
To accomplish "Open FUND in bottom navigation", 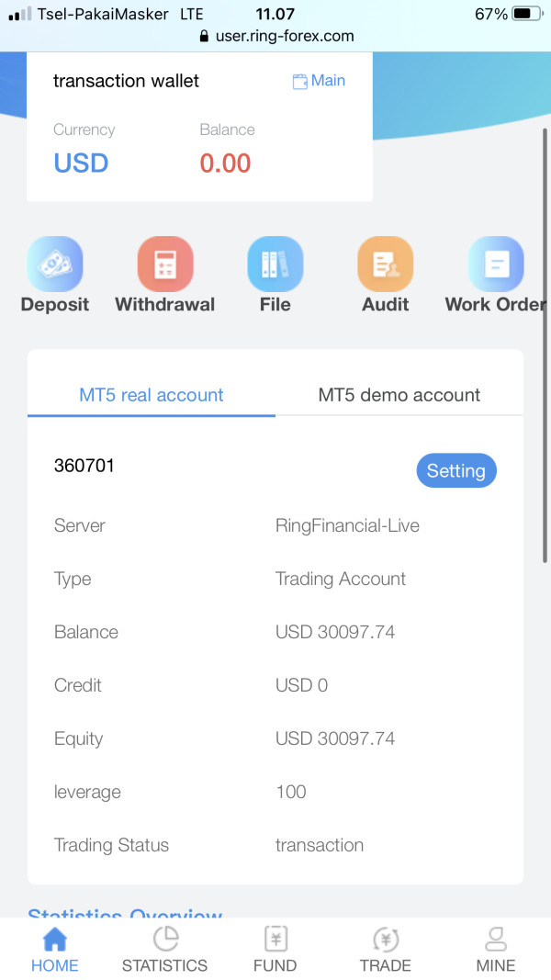I will (275, 950).
